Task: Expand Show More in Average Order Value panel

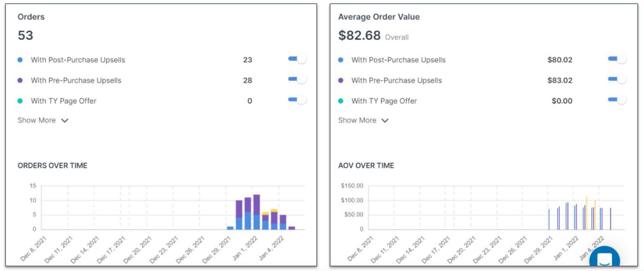Action: (363, 121)
